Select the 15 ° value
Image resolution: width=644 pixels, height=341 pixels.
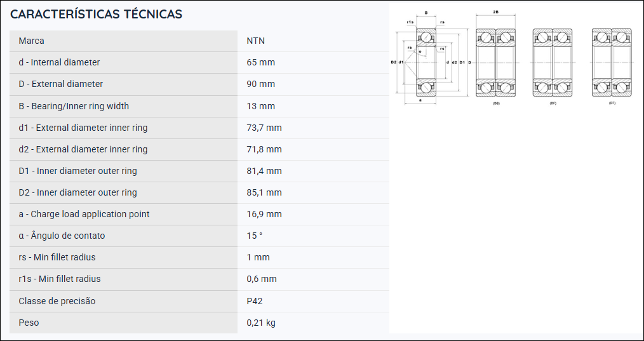point(255,236)
